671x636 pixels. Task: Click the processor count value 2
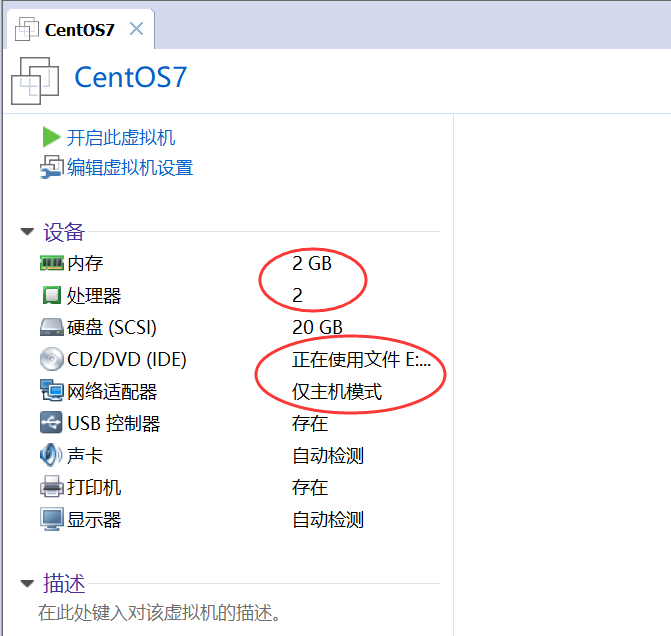pos(297,295)
